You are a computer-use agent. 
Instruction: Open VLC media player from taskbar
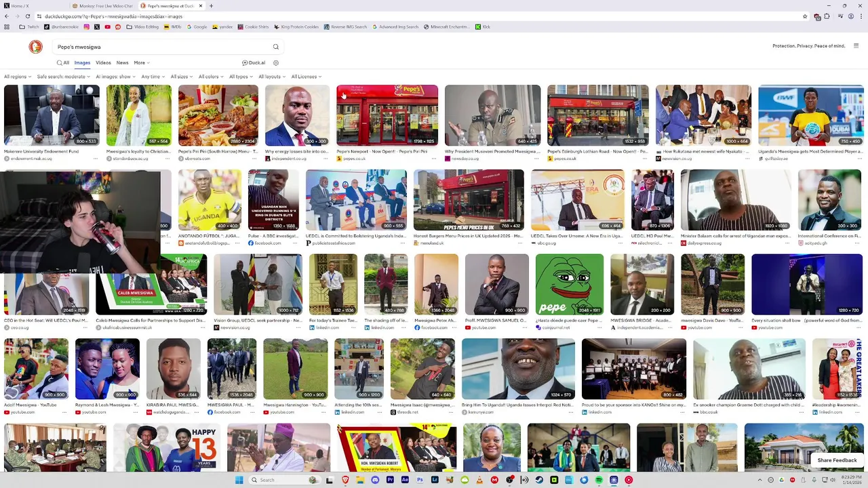coord(479,480)
